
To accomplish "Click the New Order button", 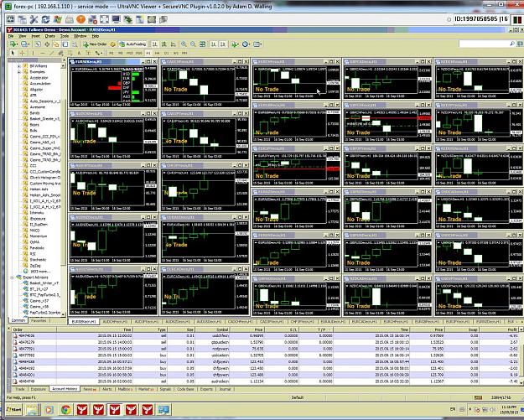I will (95, 44).
